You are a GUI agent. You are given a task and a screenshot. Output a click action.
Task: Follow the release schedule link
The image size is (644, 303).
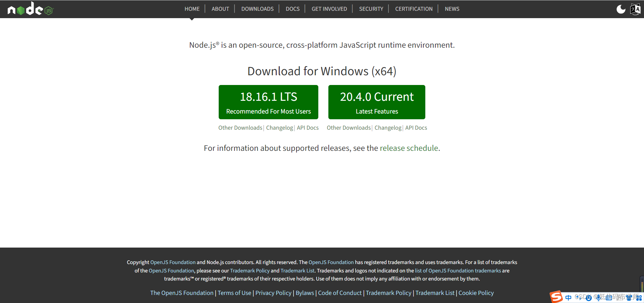tap(409, 148)
